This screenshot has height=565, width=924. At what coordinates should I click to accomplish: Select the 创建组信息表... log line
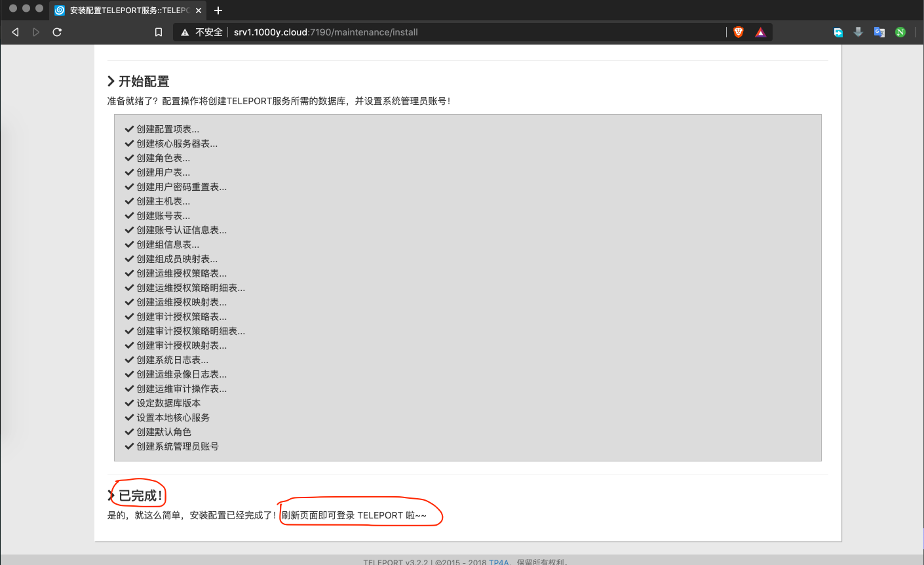coord(162,244)
